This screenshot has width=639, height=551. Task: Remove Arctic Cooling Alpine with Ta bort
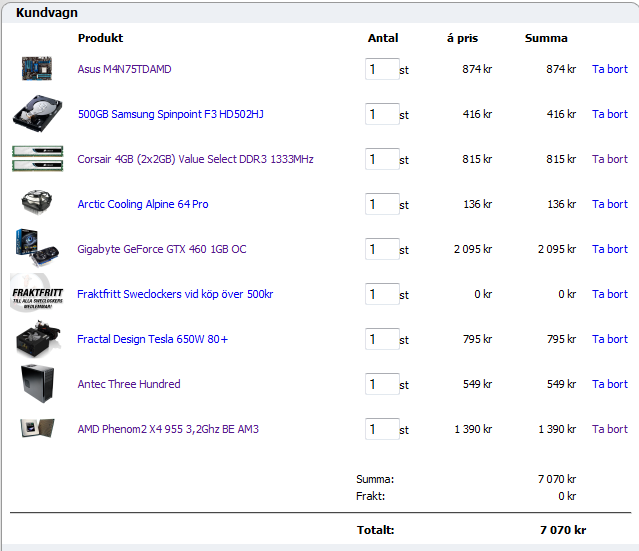[x=609, y=204]
